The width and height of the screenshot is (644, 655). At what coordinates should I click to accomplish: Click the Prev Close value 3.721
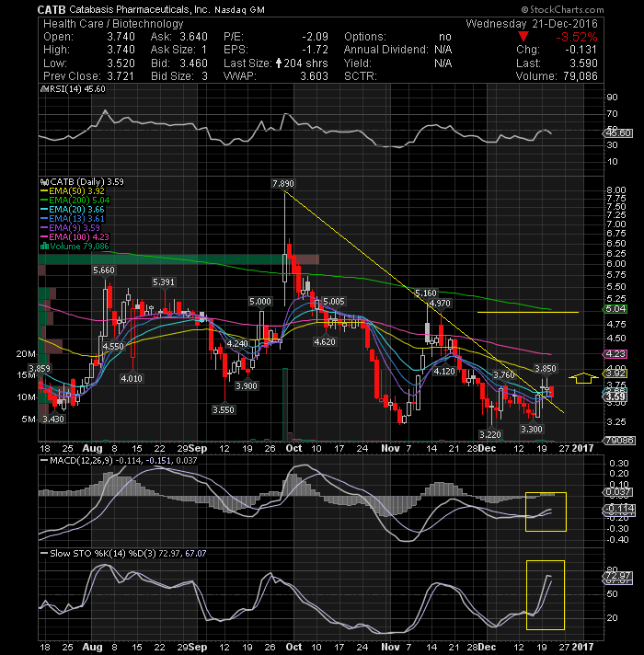coord(121,76)
